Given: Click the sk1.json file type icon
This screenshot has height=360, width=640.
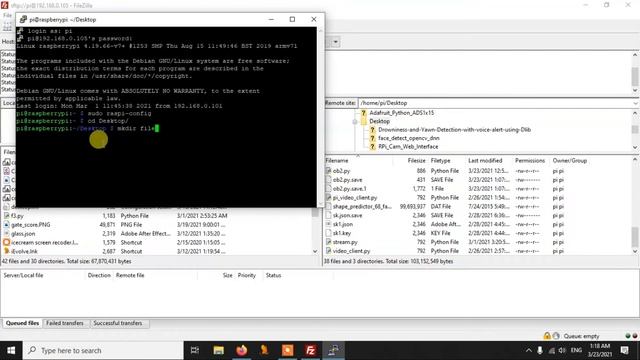Looking at the screenshot, I should [x=329, y=224].
